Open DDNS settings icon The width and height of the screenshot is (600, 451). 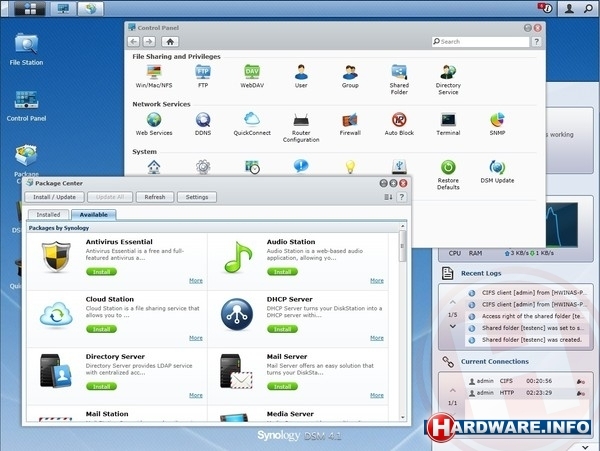click(203, 124)
